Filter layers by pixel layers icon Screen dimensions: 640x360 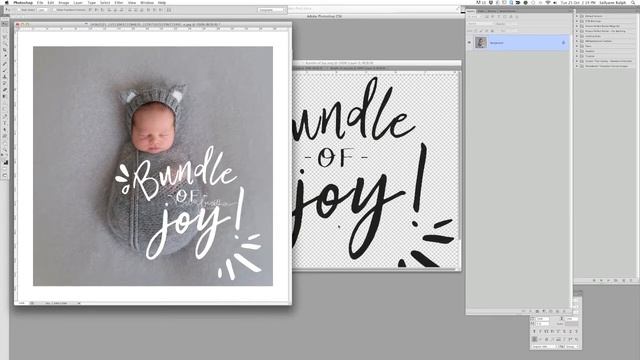tap(487, 17)
